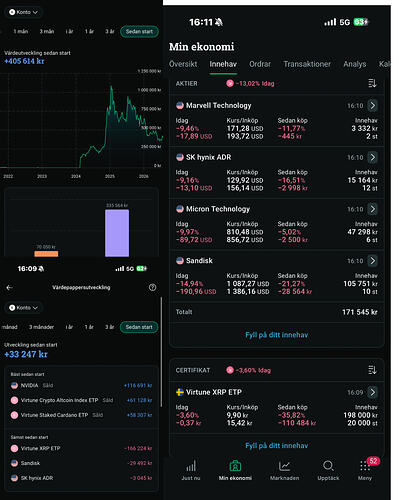Select 3 mån period on the top chart
Screen dimensions: 400x500
(47, 31)
